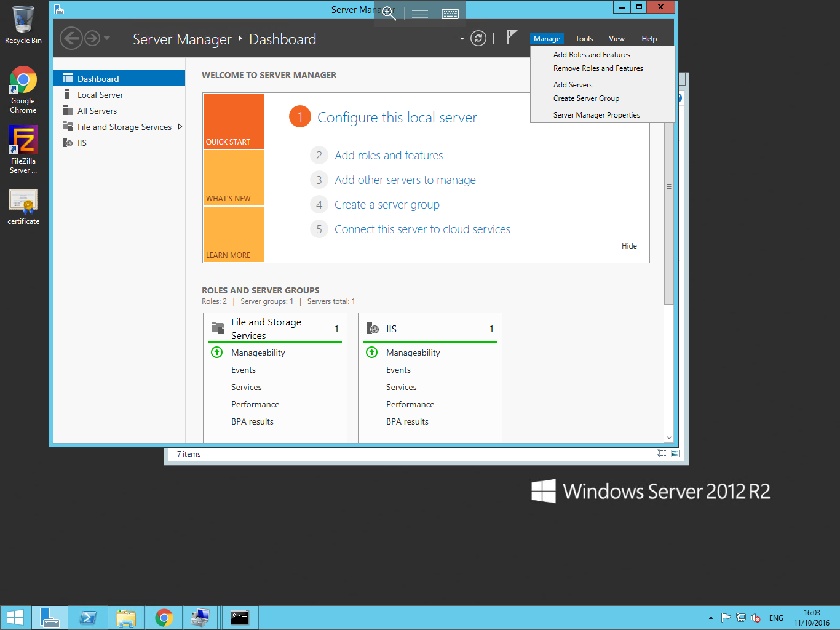The image size is (840, 630).
Task: Switch to details view in Explorer window
Action: pyautogui.click(x=661, y=453)
